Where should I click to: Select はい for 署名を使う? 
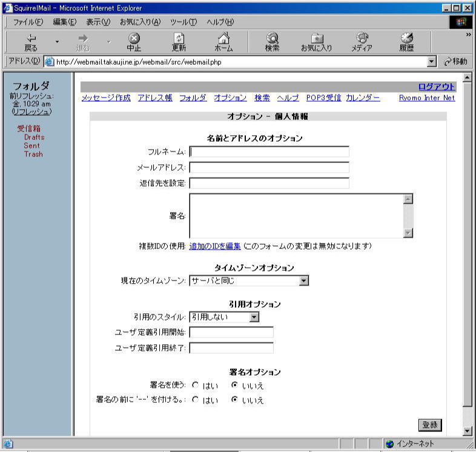[x=195, y=385]
